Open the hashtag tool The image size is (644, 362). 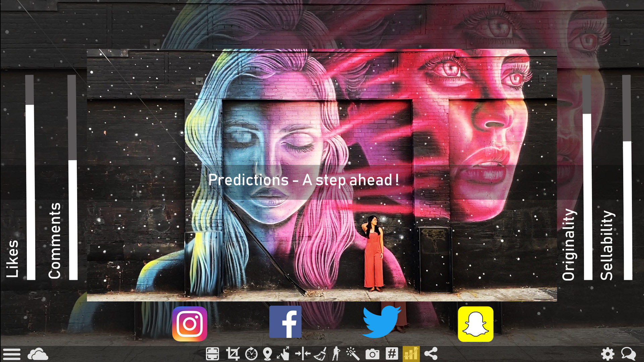click(x=392, y=354)
